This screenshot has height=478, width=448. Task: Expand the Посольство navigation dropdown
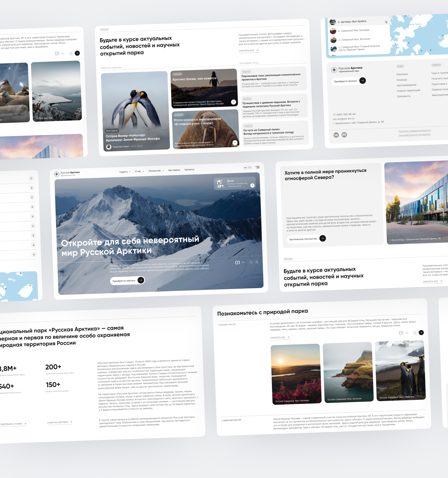(156, 171)
